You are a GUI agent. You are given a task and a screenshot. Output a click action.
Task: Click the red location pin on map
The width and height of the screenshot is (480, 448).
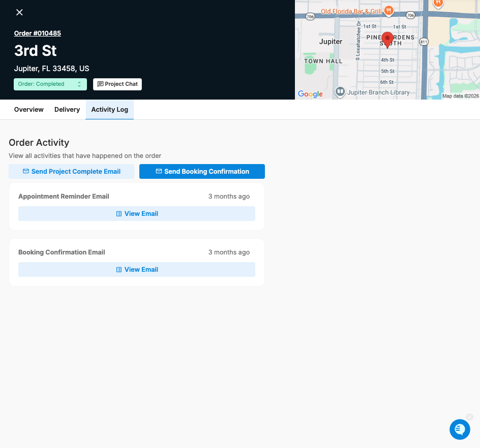[x=387, y=40]
